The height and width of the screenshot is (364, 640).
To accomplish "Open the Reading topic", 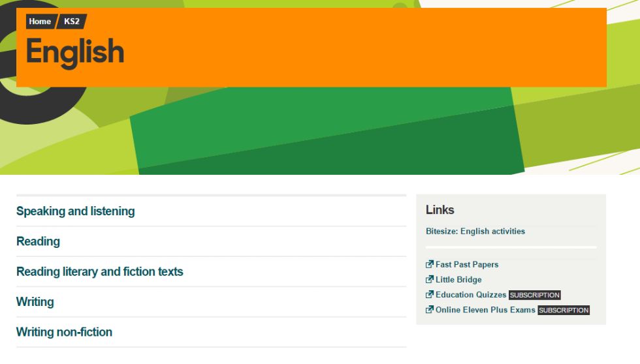I will pyautogui.click(x=38, y=241).
